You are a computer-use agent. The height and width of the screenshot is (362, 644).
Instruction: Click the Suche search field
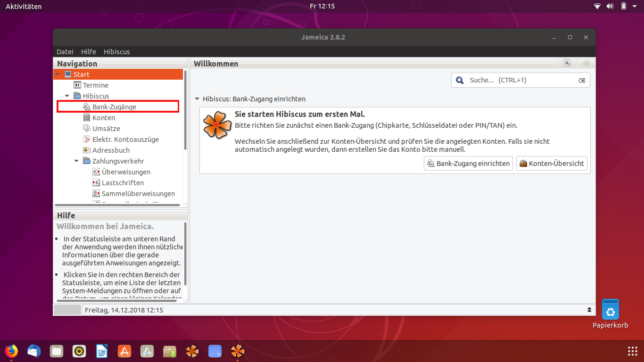(x=521, y=80)
